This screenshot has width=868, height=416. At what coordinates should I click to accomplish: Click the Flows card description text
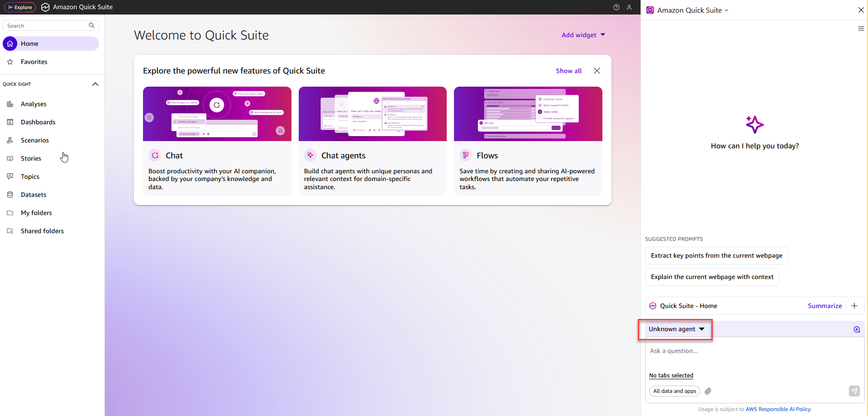click(527, 179)
